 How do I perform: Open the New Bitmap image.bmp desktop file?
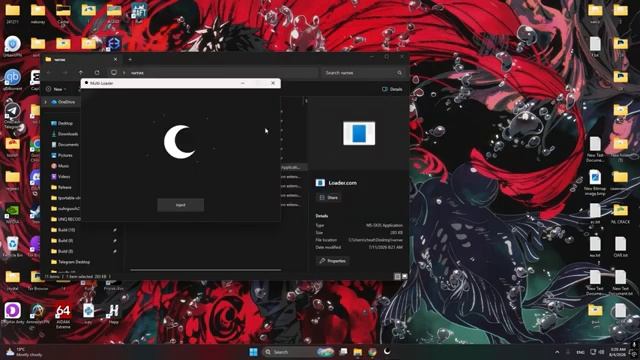coord(595,182)
